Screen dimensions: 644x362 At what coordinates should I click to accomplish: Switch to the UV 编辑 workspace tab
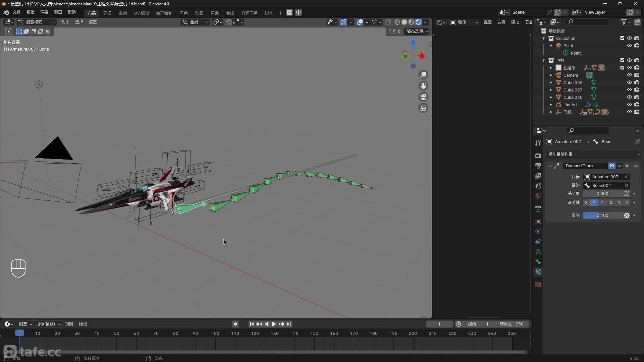(x=142, y=13)
